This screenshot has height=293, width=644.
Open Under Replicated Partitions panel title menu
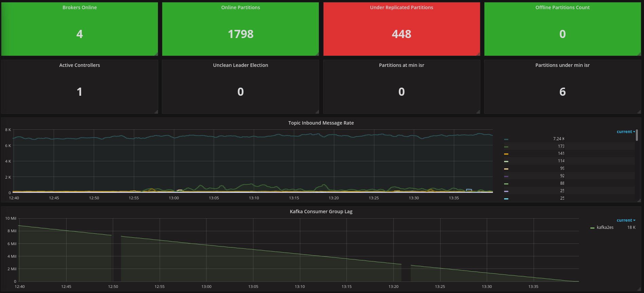(401, 7)
